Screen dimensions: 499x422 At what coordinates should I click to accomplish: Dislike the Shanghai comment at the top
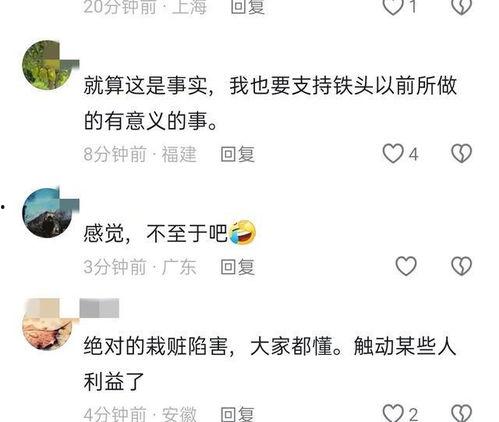pyautogui.click(x=461, y=7)
